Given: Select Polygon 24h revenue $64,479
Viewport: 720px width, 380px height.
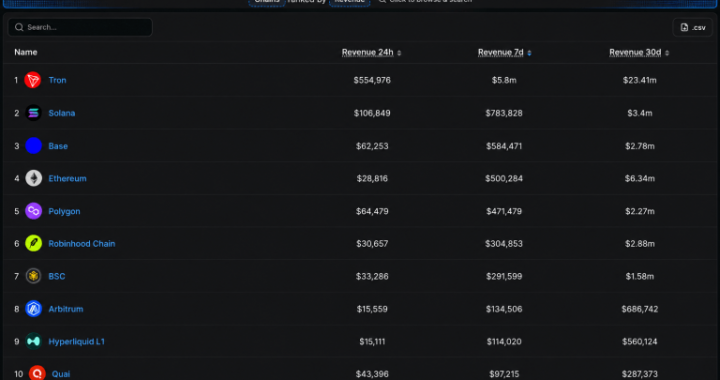Looking at the screenshot, I should pyautogui.click(x=372, y=211).
